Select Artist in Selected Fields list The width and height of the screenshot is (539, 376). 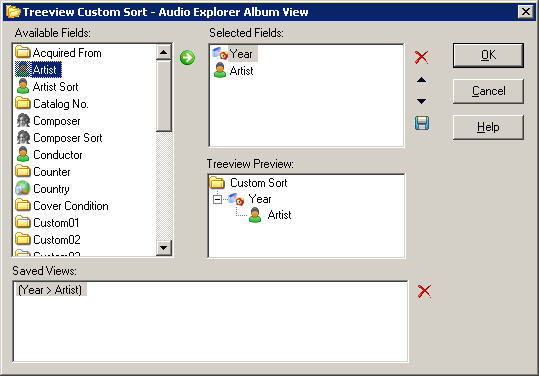tap(241, 71)
